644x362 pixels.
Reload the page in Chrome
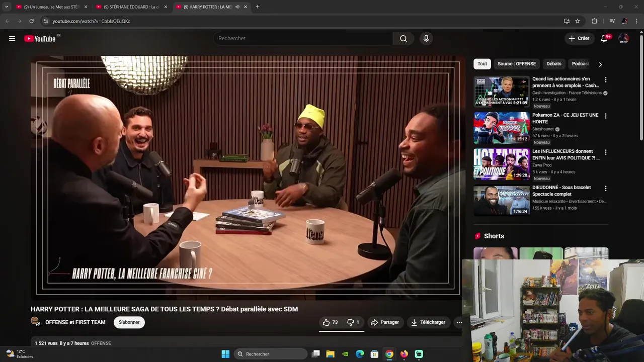(x=31, y=21)
